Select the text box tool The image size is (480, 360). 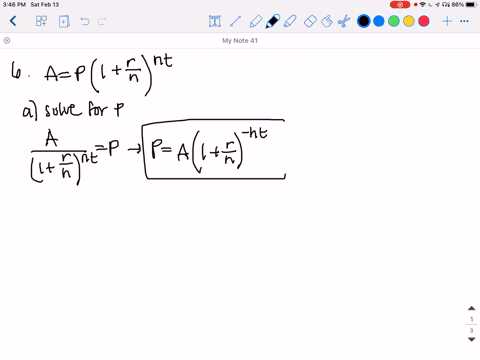pos(215,21)
